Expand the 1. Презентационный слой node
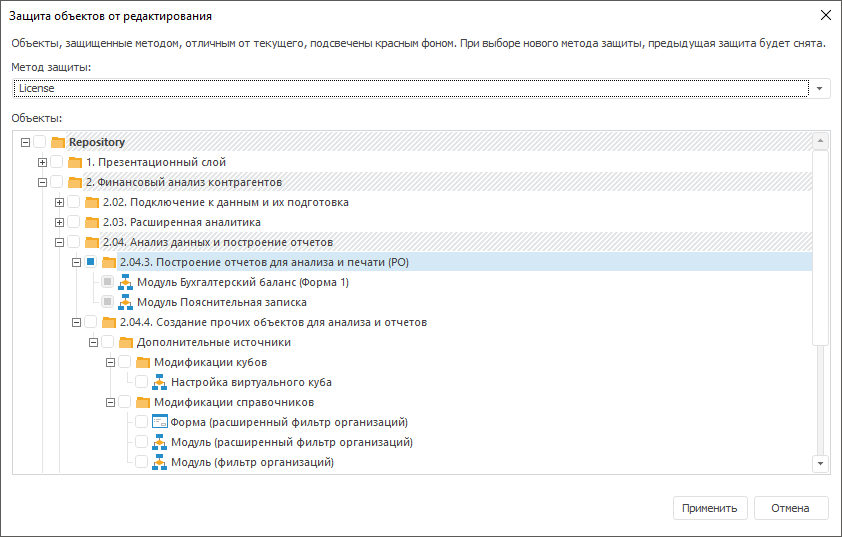Viewport: 842px width, 537px height. pos(42,162)
